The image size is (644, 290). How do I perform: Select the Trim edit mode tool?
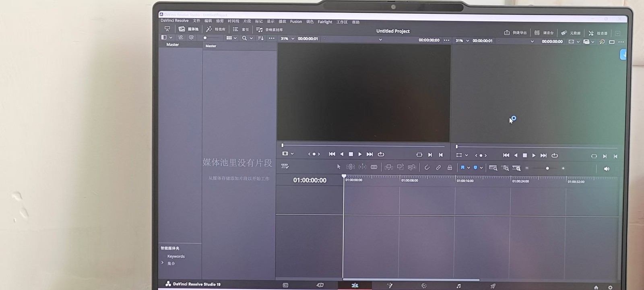[x=351, y=167]
